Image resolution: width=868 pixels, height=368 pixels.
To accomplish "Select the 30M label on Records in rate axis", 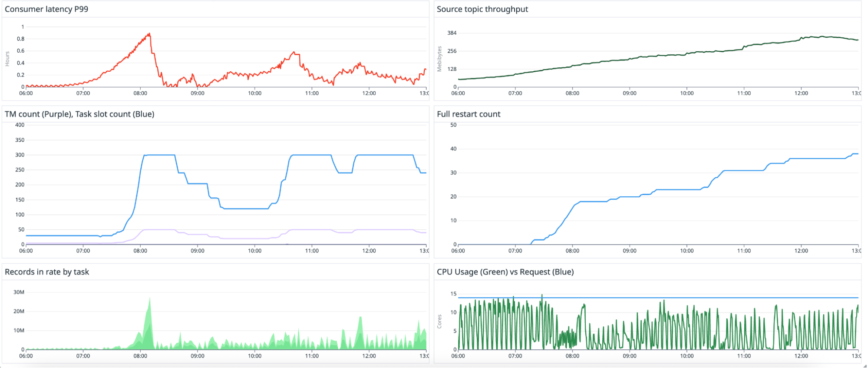I will click(x=19, y=292).
